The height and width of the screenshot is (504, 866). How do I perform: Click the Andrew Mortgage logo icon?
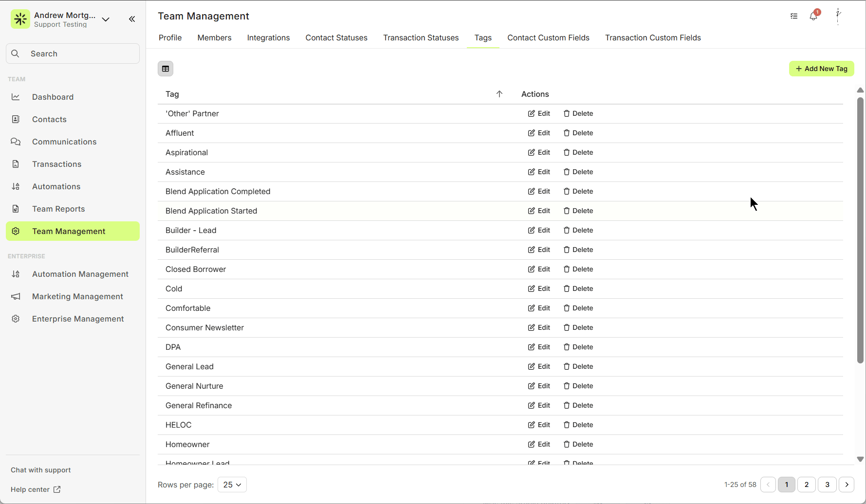[x=20, y=19]
